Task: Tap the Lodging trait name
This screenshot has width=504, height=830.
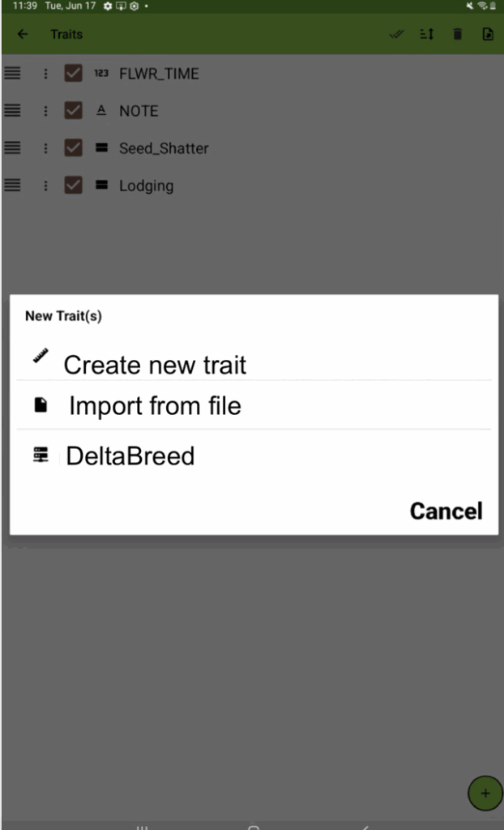Action: click(146, 186)
